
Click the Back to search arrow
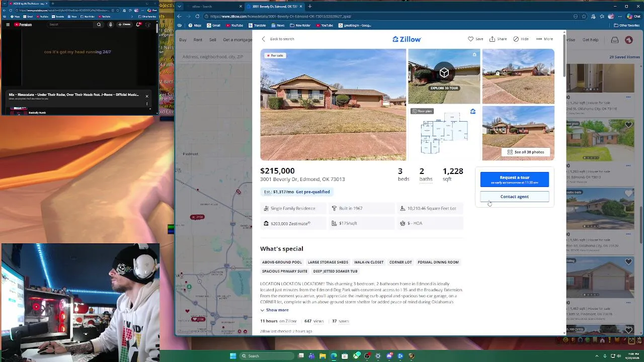[x=263, y=39]
